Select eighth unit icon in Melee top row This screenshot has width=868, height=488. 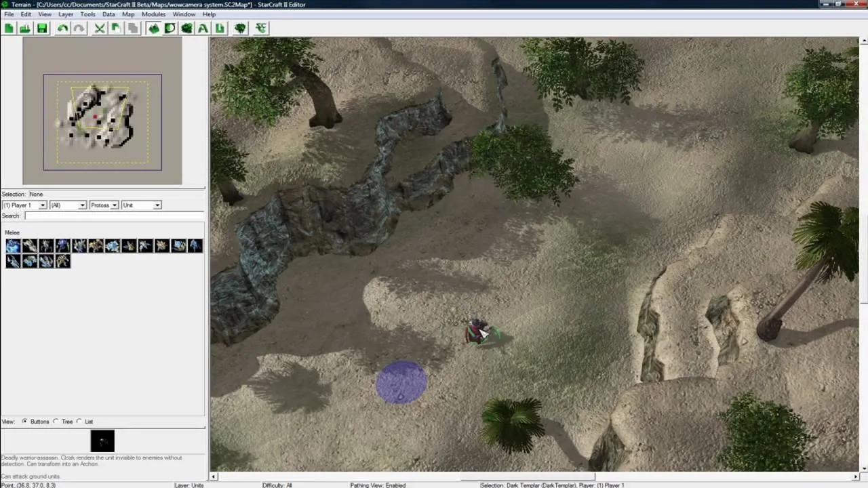[129, 245]
